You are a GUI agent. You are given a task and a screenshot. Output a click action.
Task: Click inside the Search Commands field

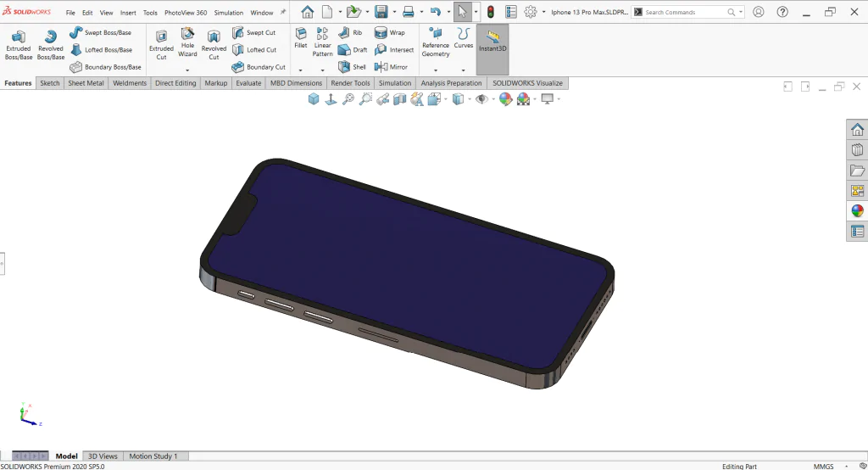pyautogui.click(x=687, y=12)
